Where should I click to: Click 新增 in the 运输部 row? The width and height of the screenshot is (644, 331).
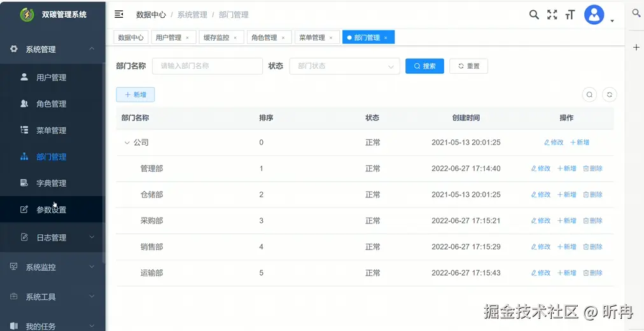pos(567,272)
